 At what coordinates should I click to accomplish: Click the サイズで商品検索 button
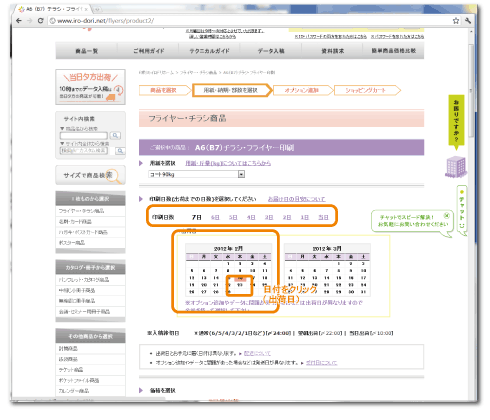pyautogui.click(x=90, y=175)
